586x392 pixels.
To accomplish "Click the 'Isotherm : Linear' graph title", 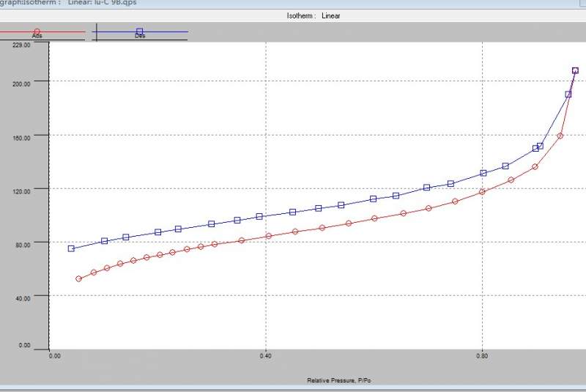I will 314,15.
